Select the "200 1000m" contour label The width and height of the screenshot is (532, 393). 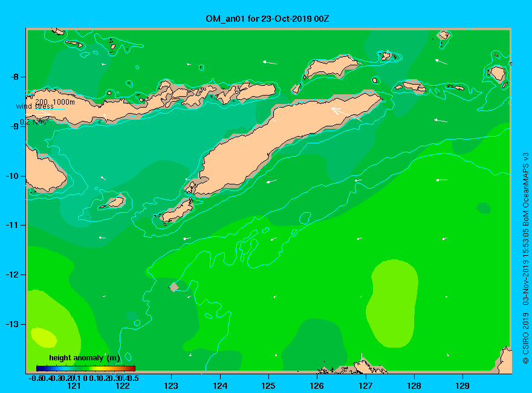(55, 102)
